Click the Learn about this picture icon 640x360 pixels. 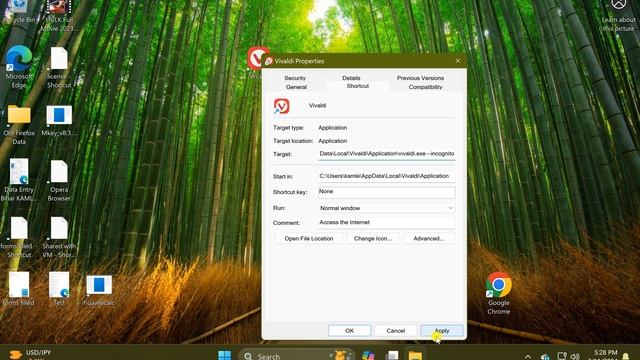pos(619,16)
